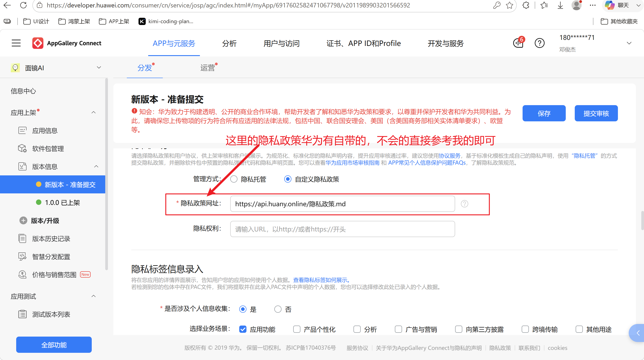Check the 产品个性化 checkbox
This screenshot has width=644, height=360.
click(297, 329)
